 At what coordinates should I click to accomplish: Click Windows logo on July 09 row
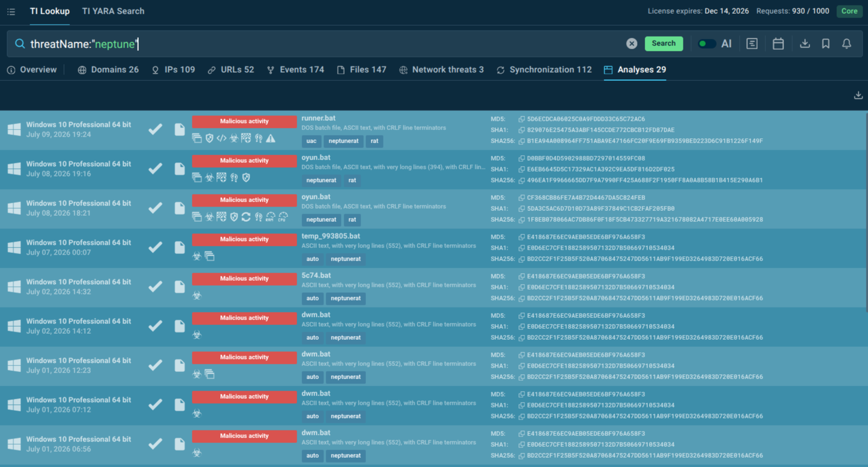pos(14,129)
